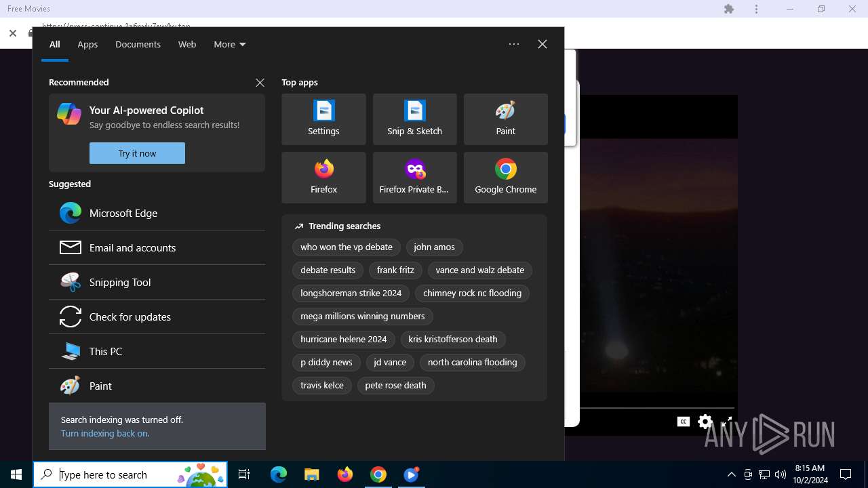Viewport: 868px width, 488px height.
Task: Open browser window kebab menu
Action: pyautogui.click(x=757, y=9)
